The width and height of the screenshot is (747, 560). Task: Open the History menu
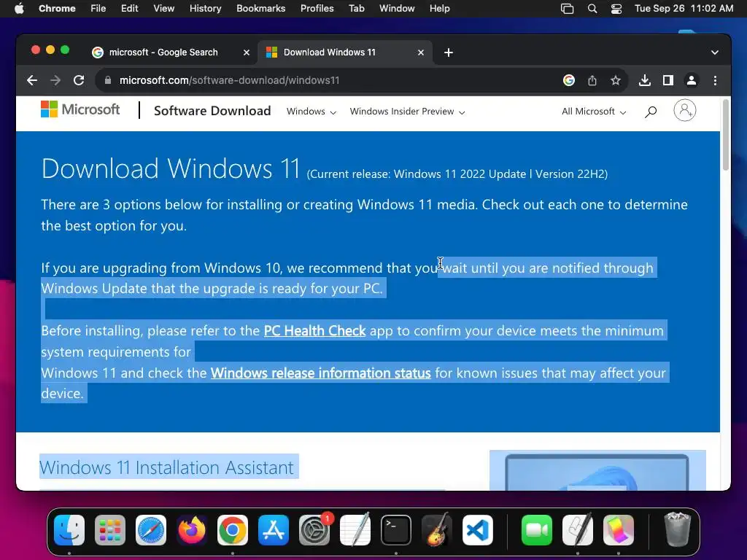pos(205,9)
